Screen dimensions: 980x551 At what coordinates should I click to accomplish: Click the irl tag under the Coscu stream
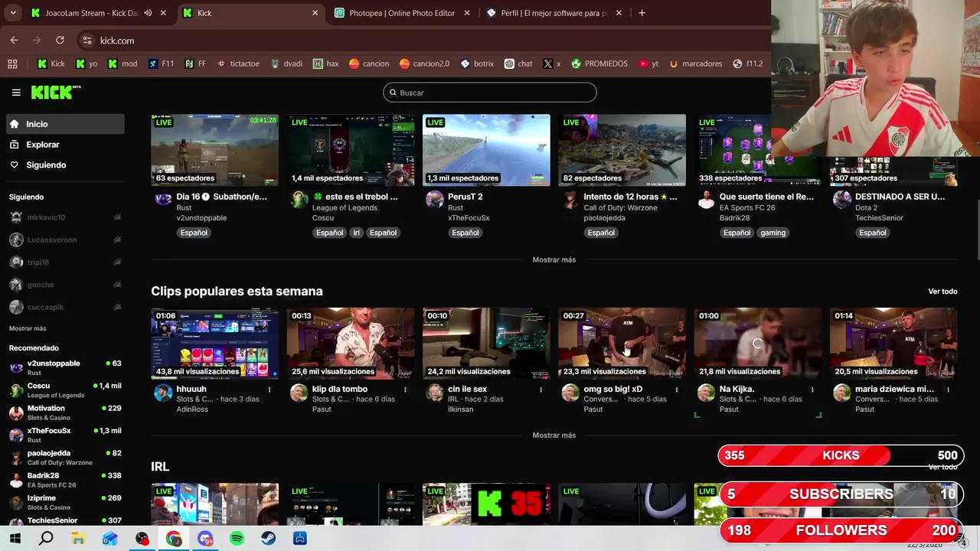point(356,233)
